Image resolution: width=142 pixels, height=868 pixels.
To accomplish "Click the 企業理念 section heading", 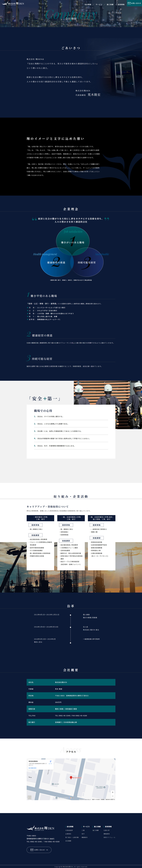I will (x=71, y=209).
